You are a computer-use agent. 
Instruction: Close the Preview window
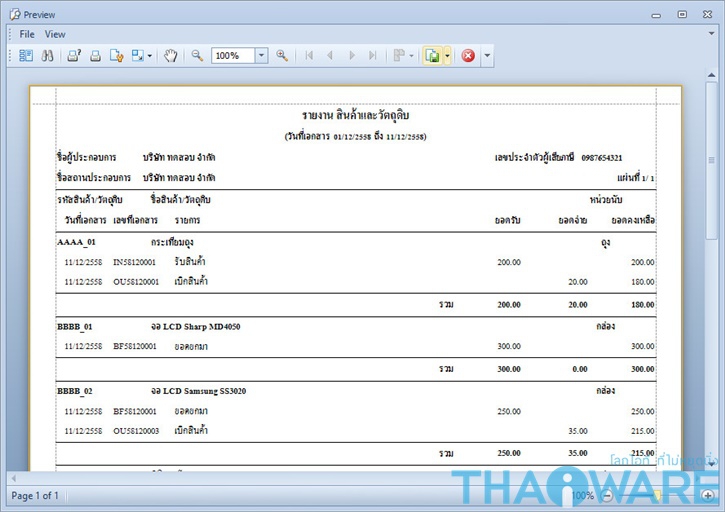tap(707, 14)
